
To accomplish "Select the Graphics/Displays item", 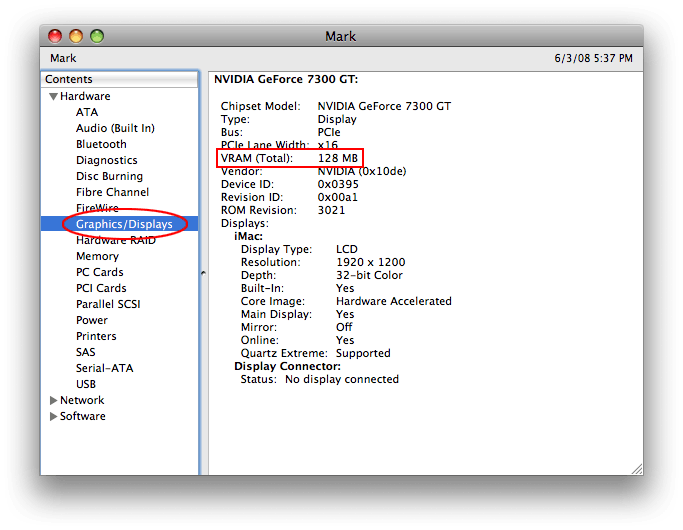I will (x=124, y=225).
